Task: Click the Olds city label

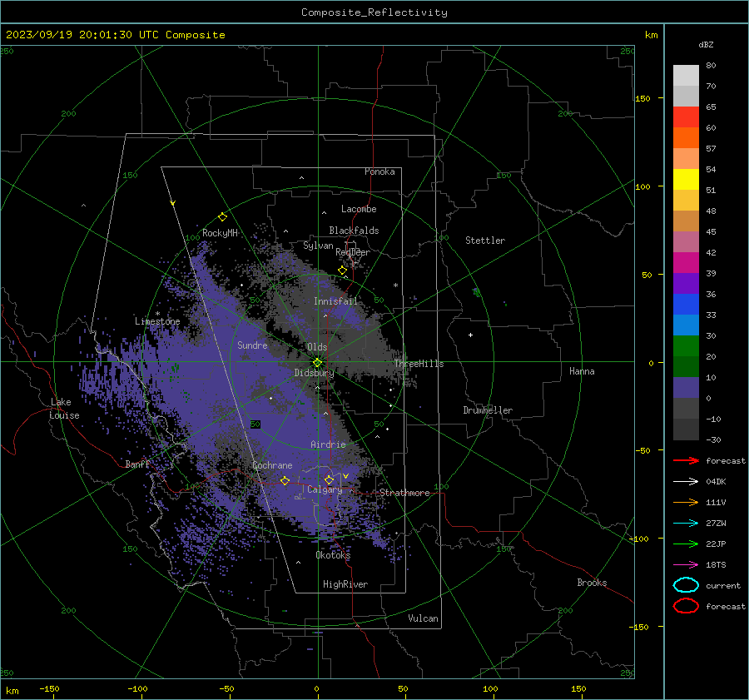Action: coord(317,347)
